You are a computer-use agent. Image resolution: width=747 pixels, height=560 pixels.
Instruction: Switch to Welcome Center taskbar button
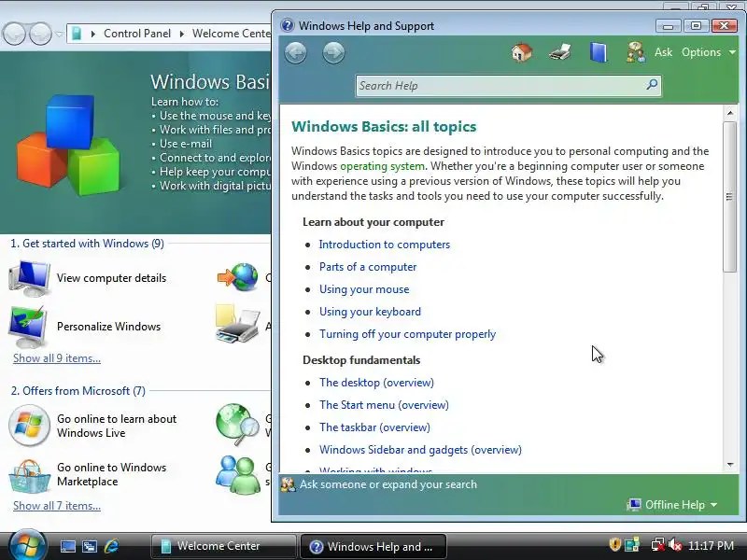click(x=224, y=546)
